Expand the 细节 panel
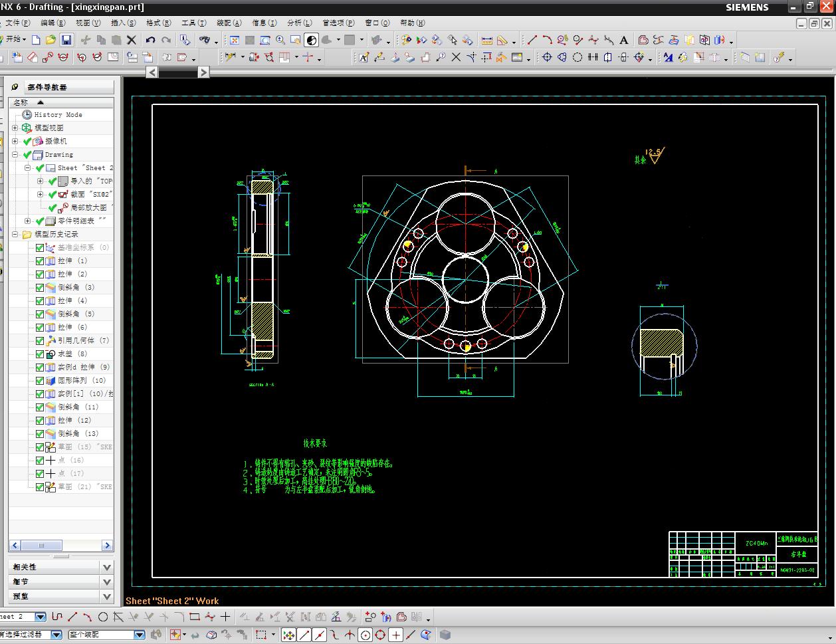836x644 pixels. [x=106, y=582]
